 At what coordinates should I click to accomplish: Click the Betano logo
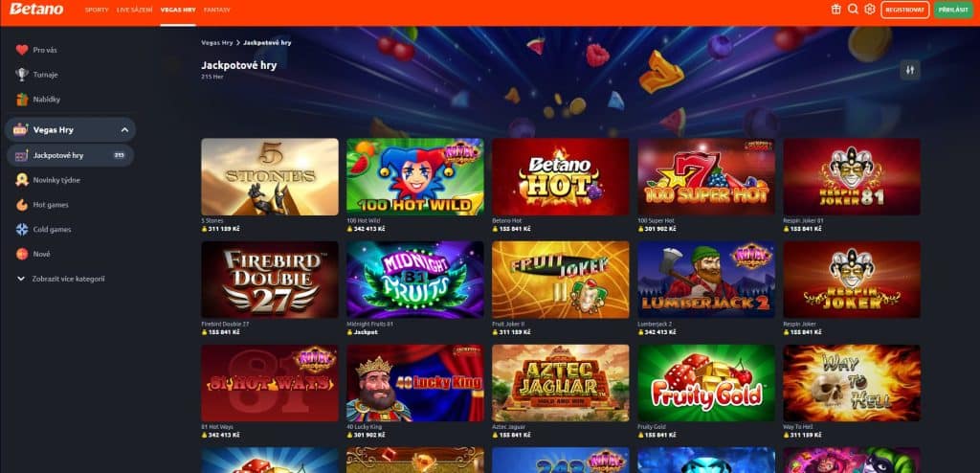pos(36,10)
